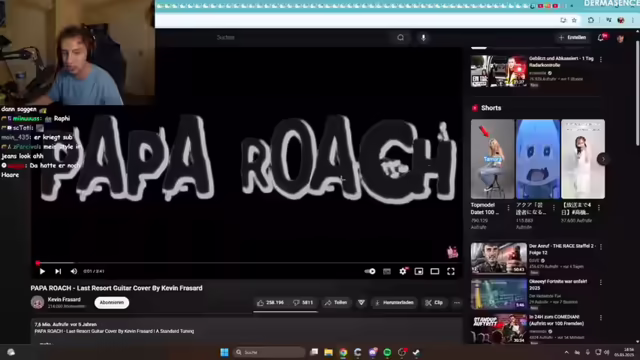Open the Chrome three-dot menu
Viewport: 640px width, 360px height.
633,20
